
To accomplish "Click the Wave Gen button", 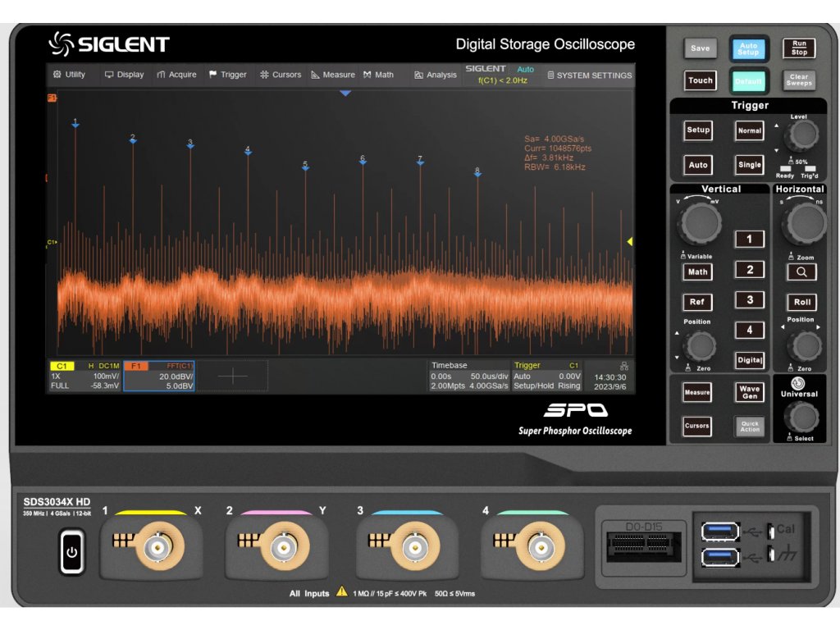I will point(750,393).
